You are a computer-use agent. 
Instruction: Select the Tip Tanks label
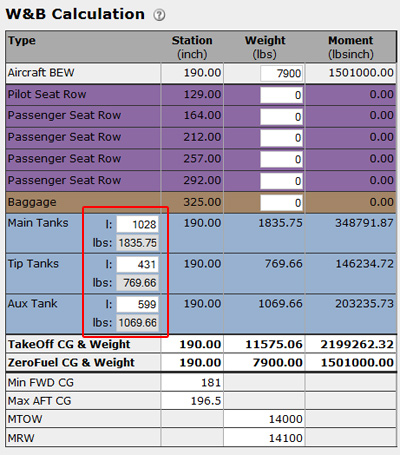click(33, 264)
